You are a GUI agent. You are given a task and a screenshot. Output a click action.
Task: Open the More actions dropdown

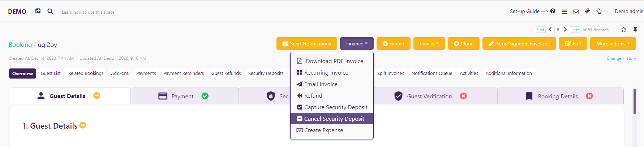[613, 44]
